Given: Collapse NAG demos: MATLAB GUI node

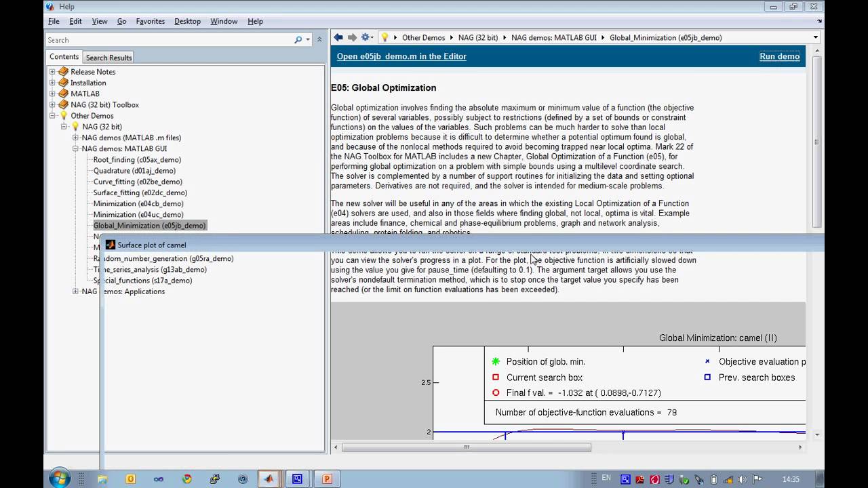Looking at the screenshot, I should click(x=75, y=148).
